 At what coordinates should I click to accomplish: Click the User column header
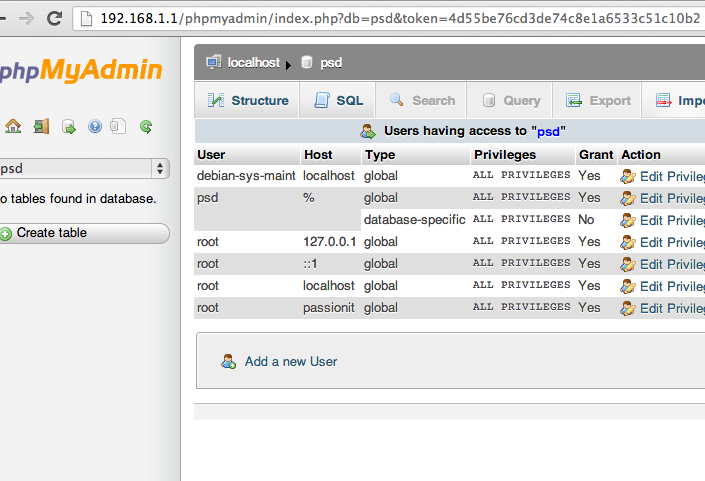[247, 155]
